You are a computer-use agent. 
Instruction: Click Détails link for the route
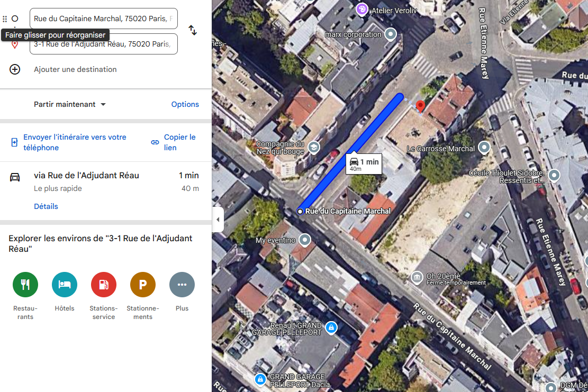[x=46, y=206]
